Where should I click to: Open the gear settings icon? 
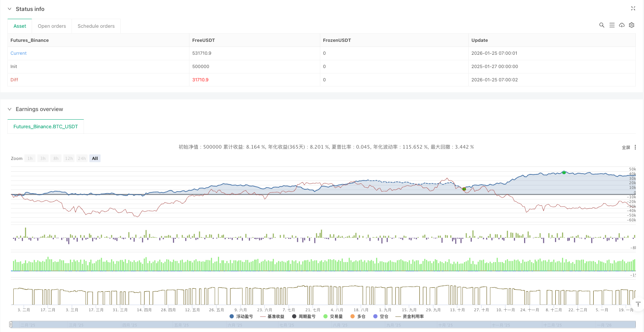[632, 25]
